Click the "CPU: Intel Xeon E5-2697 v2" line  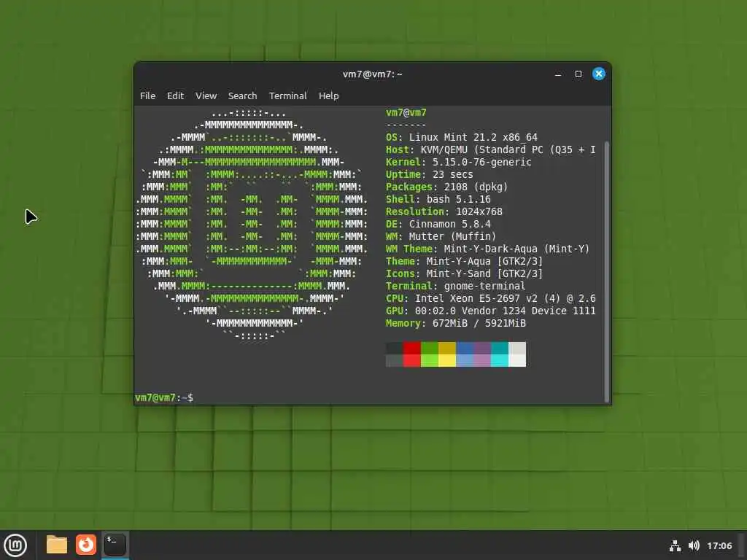tap(491, 298)
